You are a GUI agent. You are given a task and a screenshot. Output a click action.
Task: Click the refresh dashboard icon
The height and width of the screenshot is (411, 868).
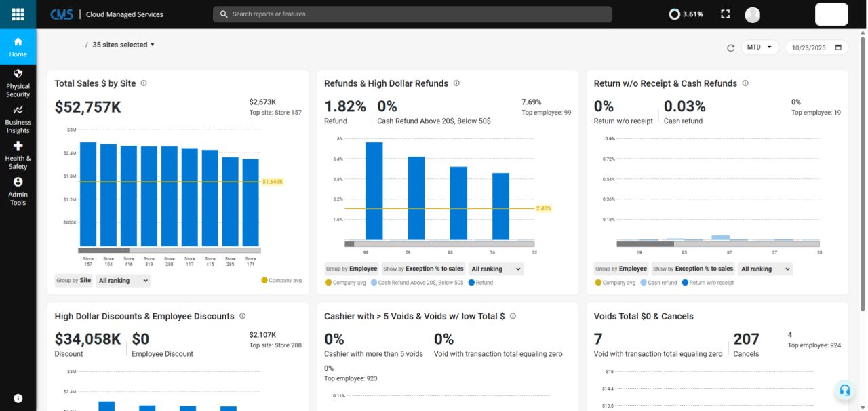point(730,48)
